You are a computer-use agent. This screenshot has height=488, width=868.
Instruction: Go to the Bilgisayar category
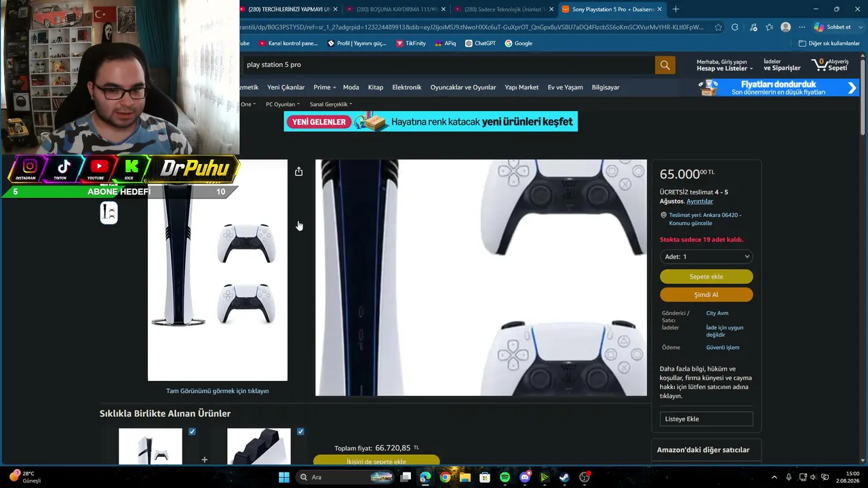point(606,87)
